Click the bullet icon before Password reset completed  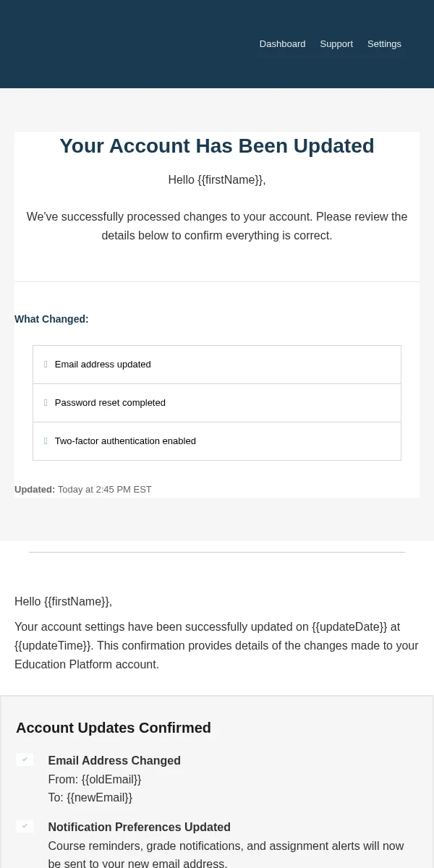pos(46,403)
